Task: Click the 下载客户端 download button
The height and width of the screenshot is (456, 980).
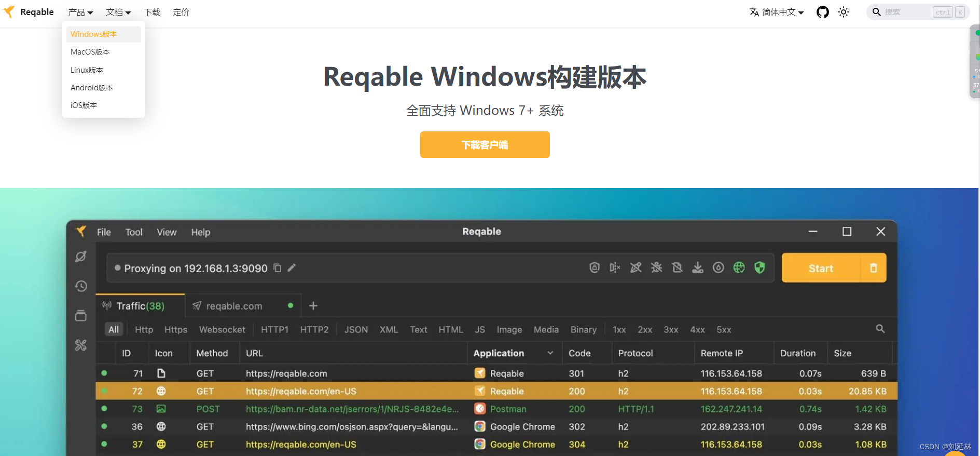Action: [x=485, y=144]
